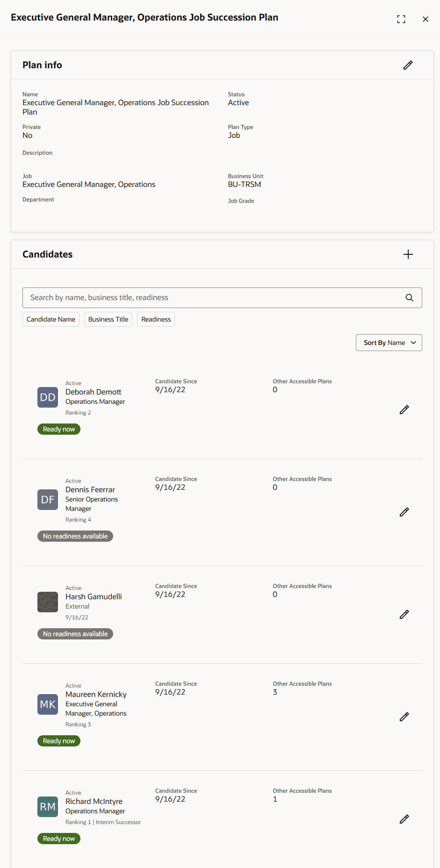Click Harsh Gamudelli's profile photo

point(48,602)
